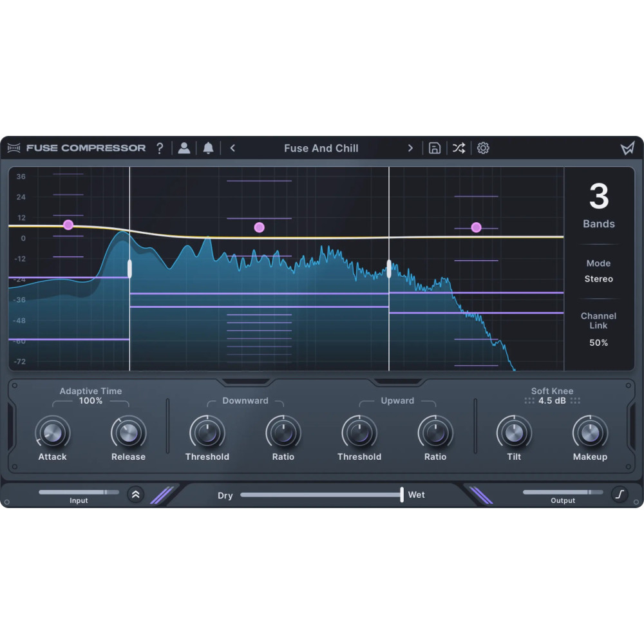Viewport: 644px width, 644px height.
Task: Click the Soft Knee 4.5 dB value
Action: (552, 401)
